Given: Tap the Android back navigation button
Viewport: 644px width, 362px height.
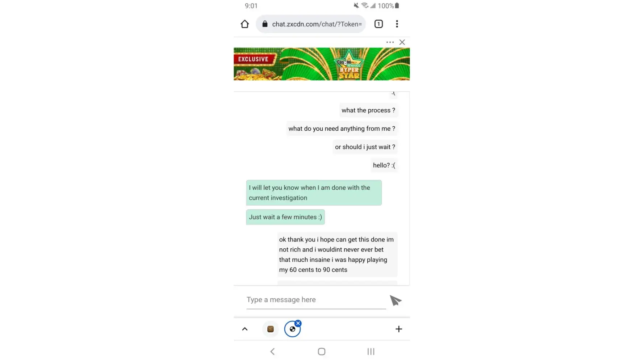Looking at the screenshot, I should (272, 352).
